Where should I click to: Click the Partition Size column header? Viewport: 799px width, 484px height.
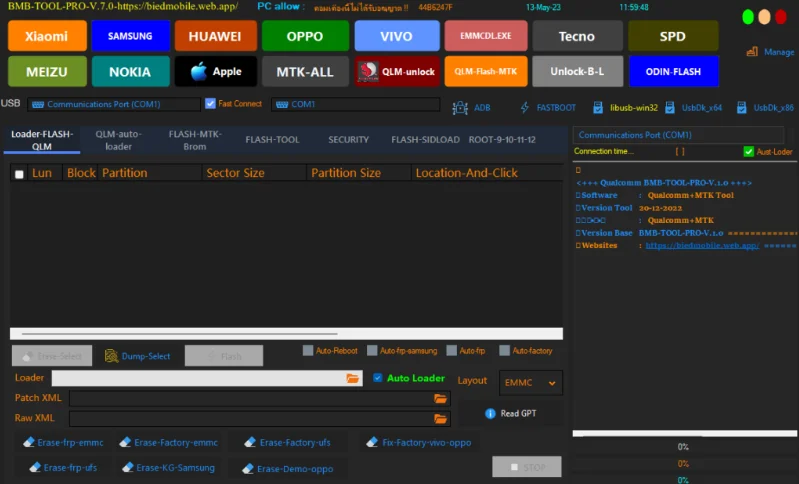coord(359,173)
